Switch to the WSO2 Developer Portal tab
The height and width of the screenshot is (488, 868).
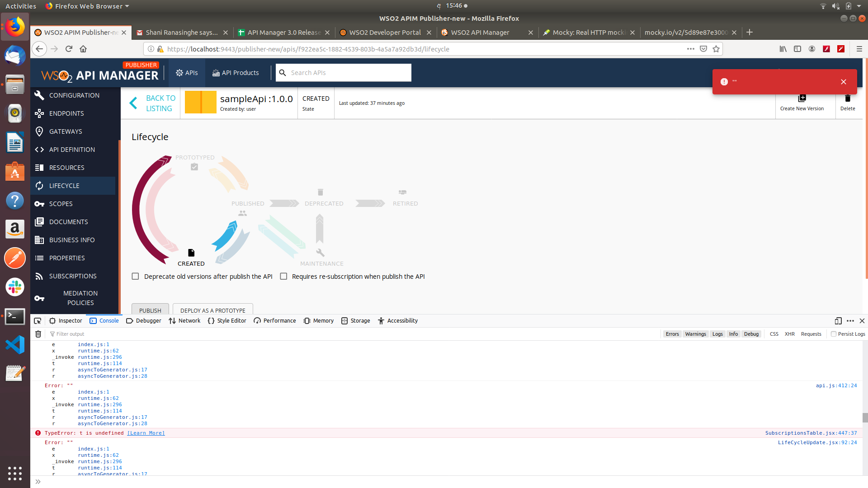(385, 33)
